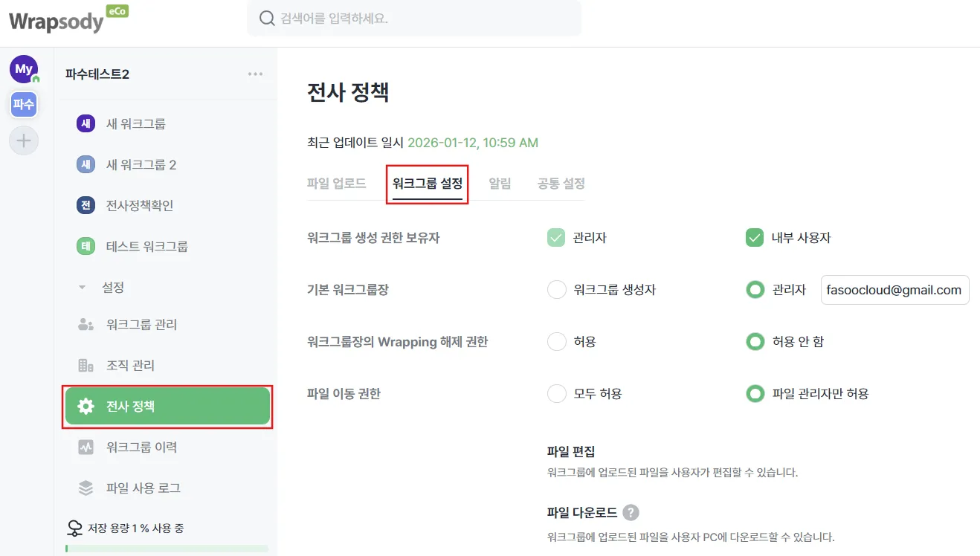Open the 파수테스트2 three-dots menu
The width and height of the screenshot is (980, 556).
pos(255,74)
